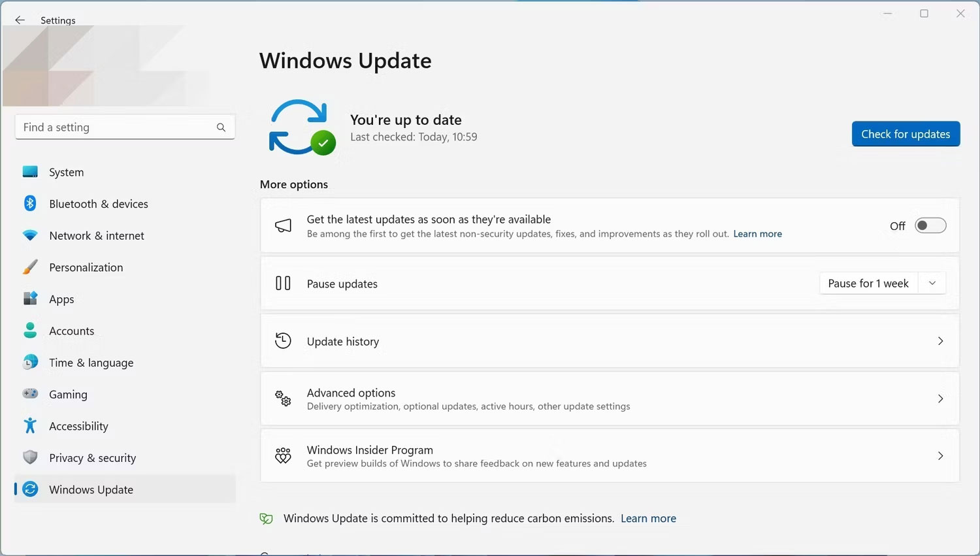
Task: Expand the Pause for 1 week dropdown arrow
Action: (x=932, y=284)
